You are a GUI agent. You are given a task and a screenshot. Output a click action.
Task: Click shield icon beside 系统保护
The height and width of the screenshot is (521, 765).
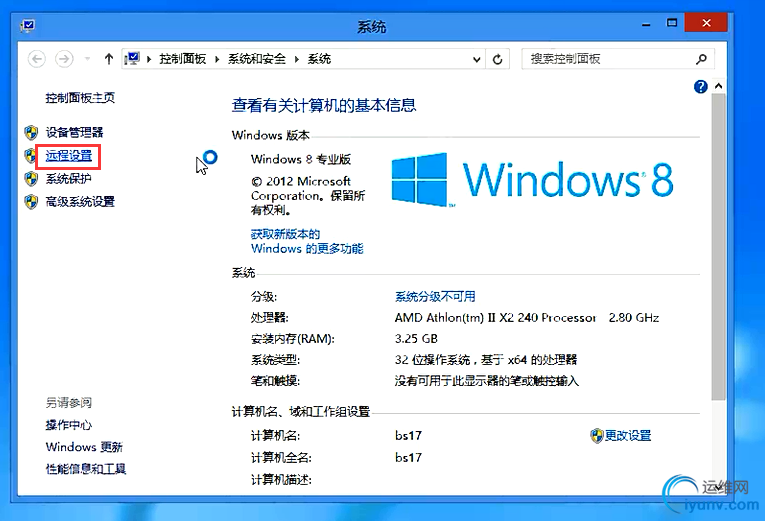tap(31, 179)
